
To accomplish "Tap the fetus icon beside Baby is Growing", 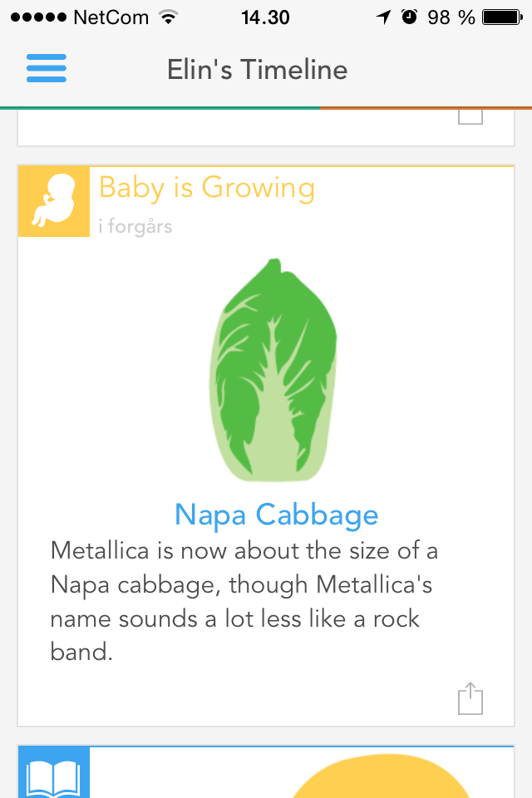I will point(54,202).
